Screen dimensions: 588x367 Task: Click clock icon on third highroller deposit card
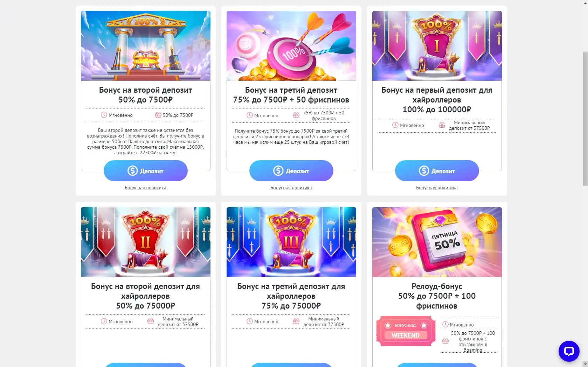(x=250, y=321)
